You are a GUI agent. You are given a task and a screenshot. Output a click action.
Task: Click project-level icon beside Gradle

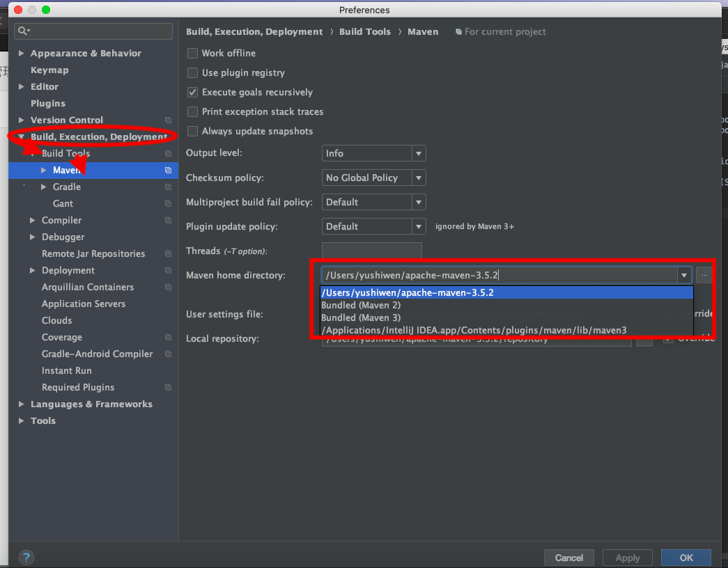tap(168, 187)
